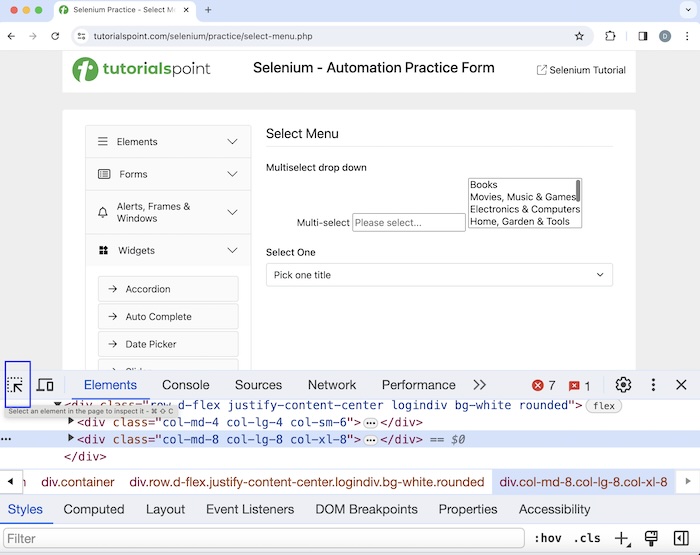Open the DevTools three-dot menu
700x555 pixels.
coord(653,385)
